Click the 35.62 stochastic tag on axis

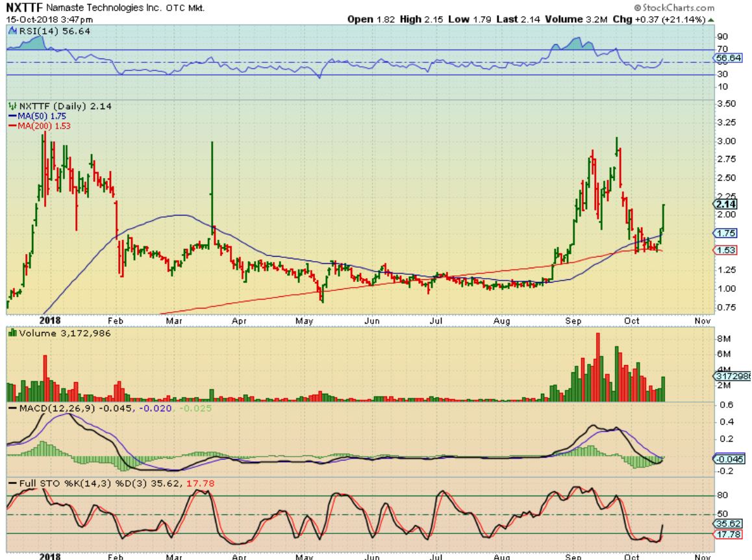[728, 524]
